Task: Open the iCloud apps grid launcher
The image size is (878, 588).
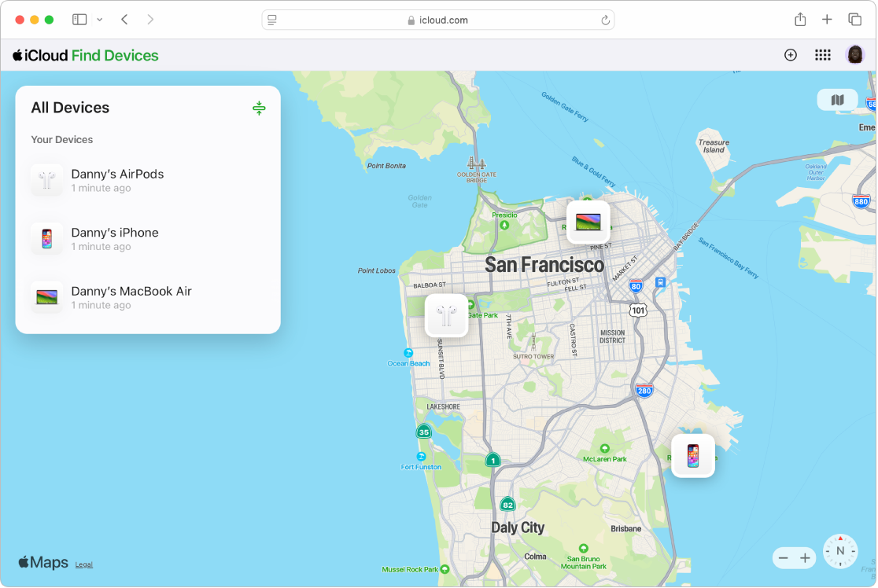Action: (x=823, y=55)
